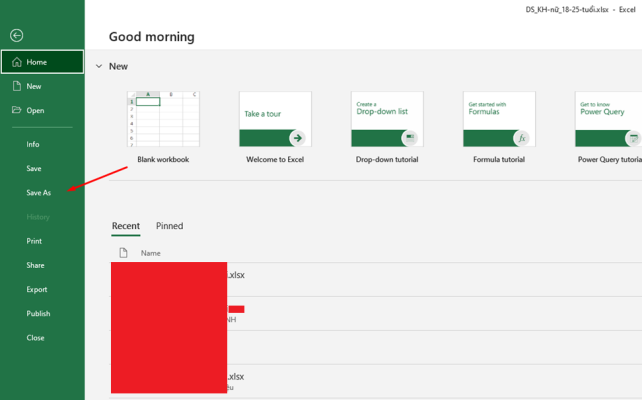Close the workbook via sidebar Close
642x400 pixels.
coord(35,337)
